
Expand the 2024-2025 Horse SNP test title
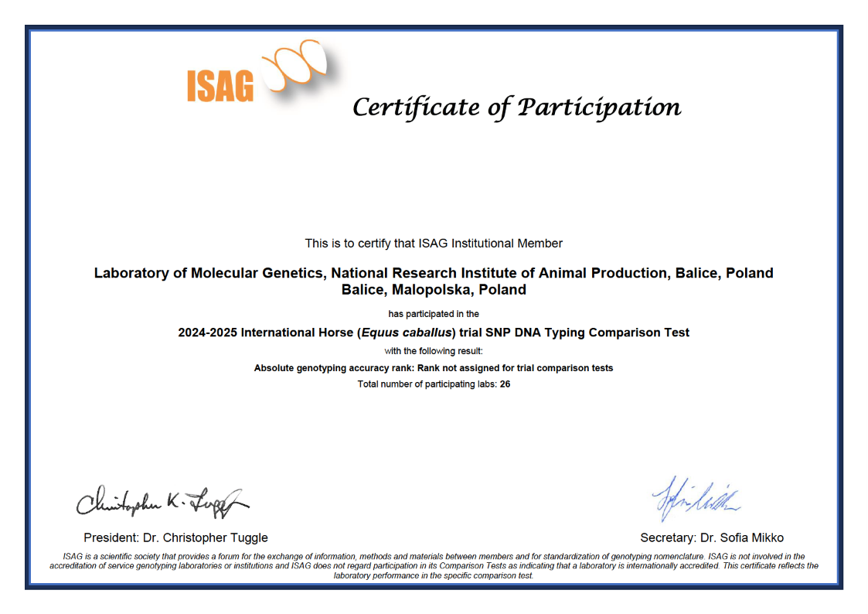[x=434, y=332]
